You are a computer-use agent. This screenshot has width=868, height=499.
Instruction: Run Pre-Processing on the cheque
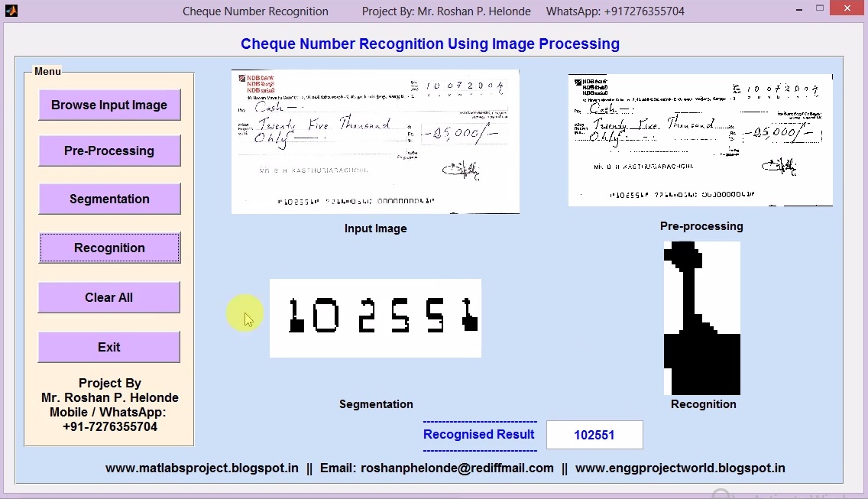(x=109, y=151)
